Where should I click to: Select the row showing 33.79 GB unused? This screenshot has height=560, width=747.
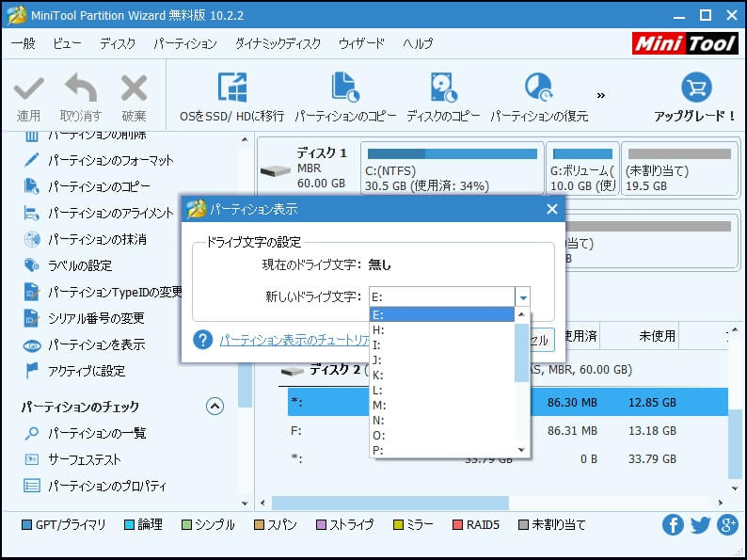[508, 459]
